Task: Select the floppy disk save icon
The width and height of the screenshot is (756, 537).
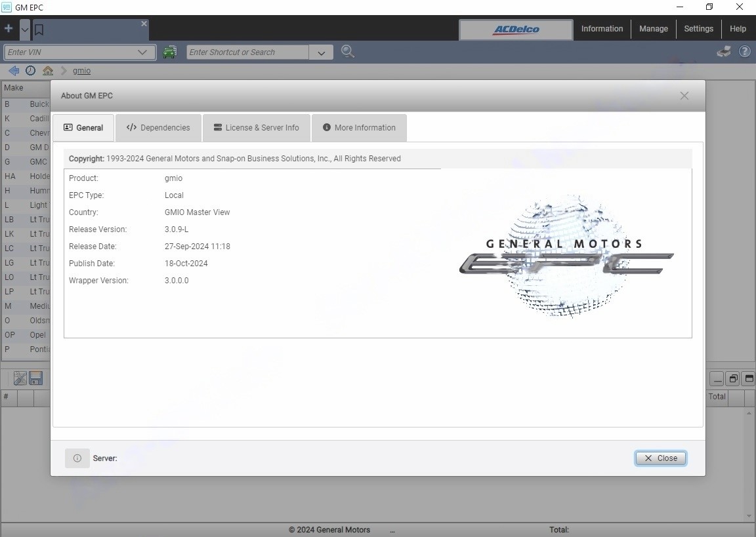Action: 36,378
